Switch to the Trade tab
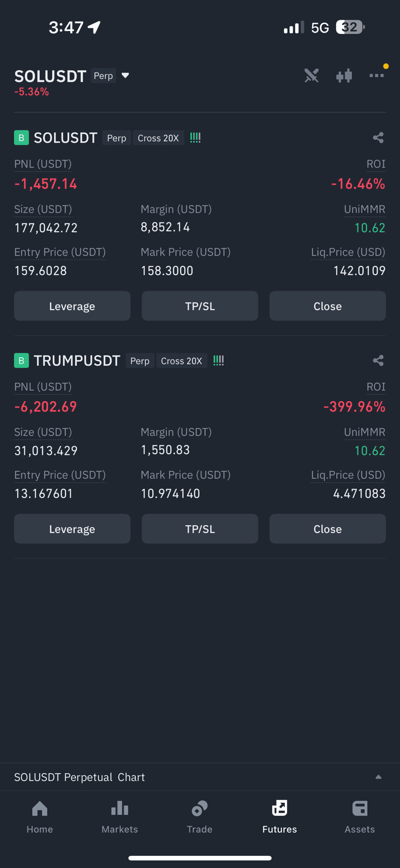 pyautogui.click(x=200, y=817)
